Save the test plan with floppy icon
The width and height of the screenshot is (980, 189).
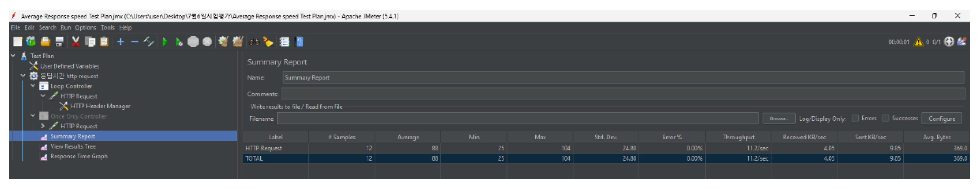[59, 42]
